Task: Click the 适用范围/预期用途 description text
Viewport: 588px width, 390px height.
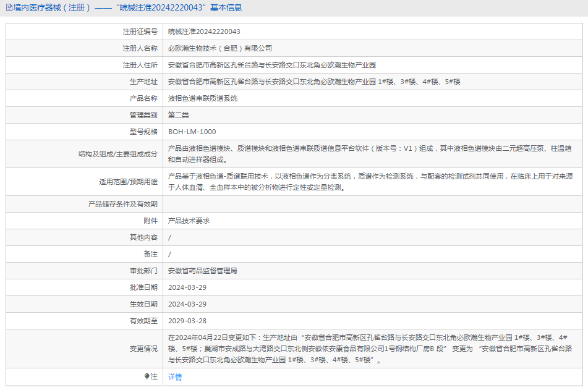Action: [370, 182]
